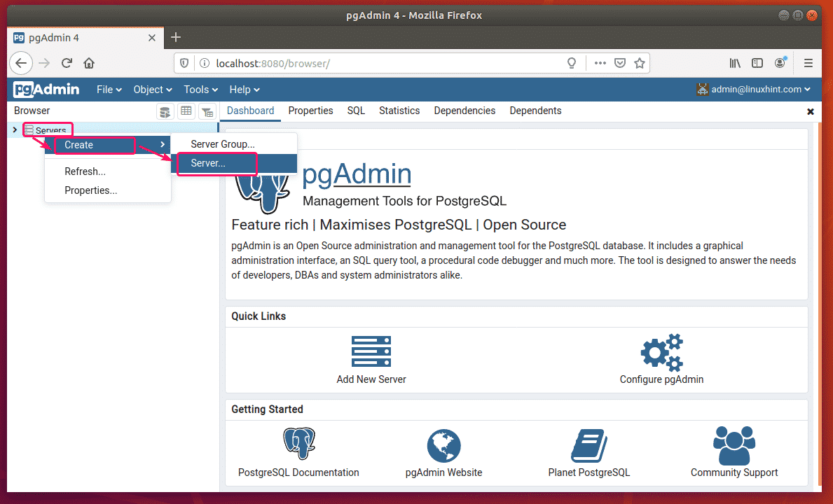Reload the page with the refresh icon
The height and width of the screenshot is (504, 833).
pos(67,63)
